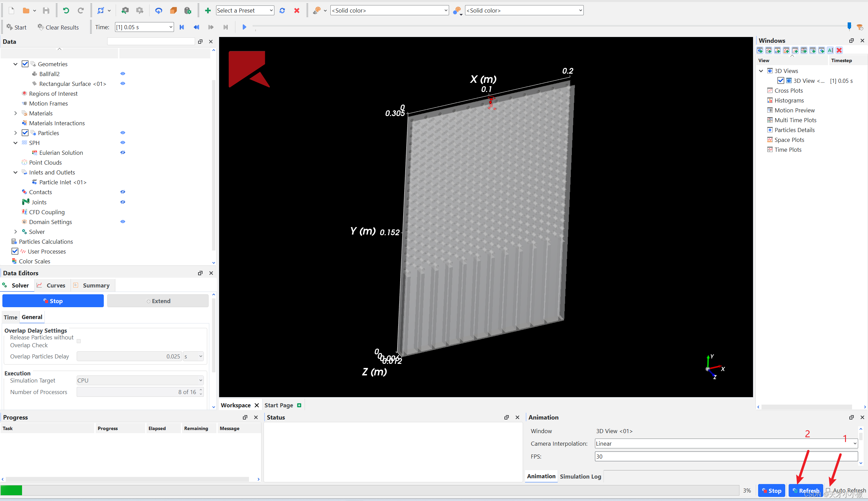Click the orange cube view icon
Image resolution: width=868 pixels, height=501 pixels.
pyautogui.click(x=173, y=10)
